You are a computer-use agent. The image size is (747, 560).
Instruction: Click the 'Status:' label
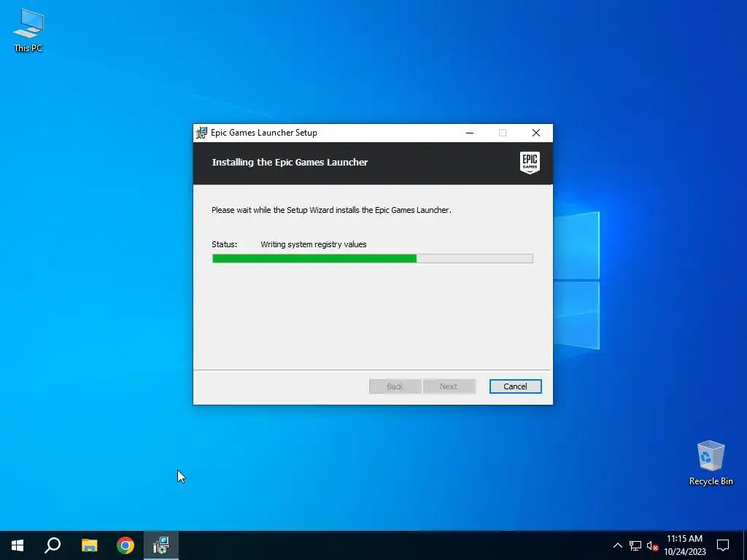click(x=225, y=244)
